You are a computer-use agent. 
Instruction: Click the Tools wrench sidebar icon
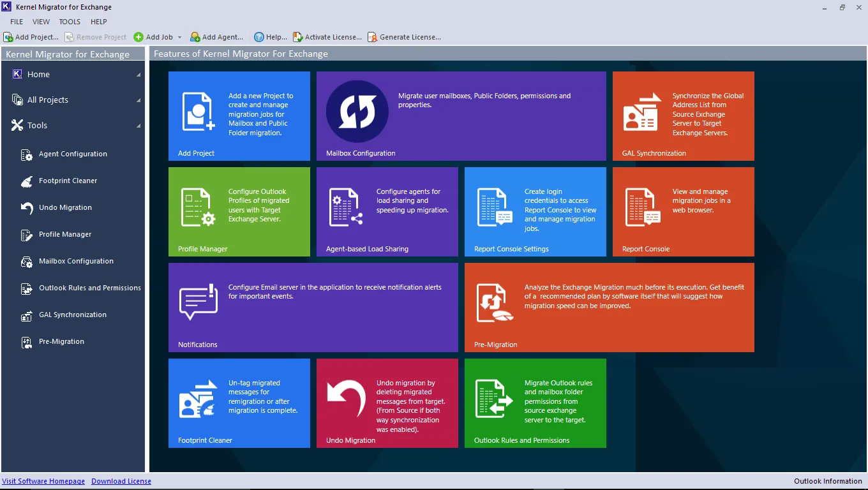coord(17,125)
